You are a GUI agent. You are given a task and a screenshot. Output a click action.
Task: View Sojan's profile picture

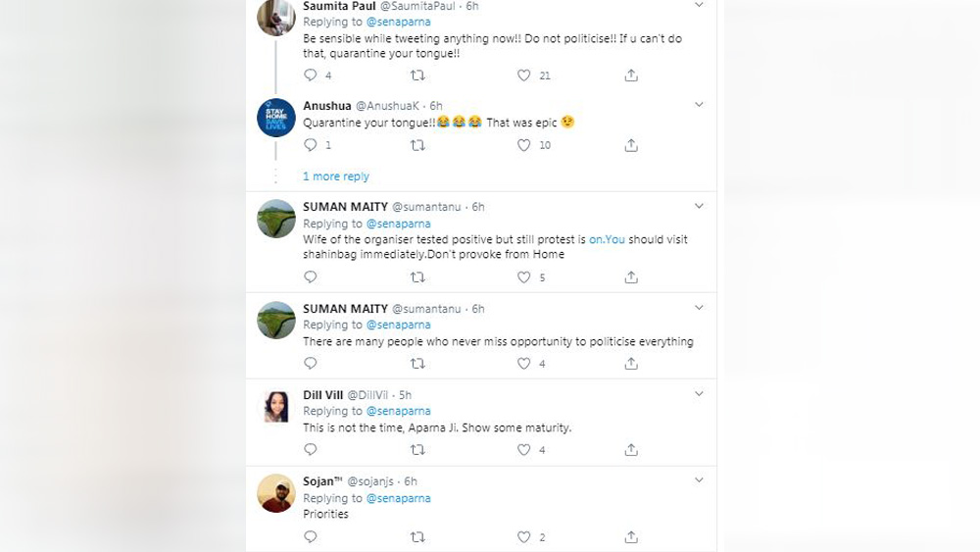pyautogui.click(x=276, y=493)
